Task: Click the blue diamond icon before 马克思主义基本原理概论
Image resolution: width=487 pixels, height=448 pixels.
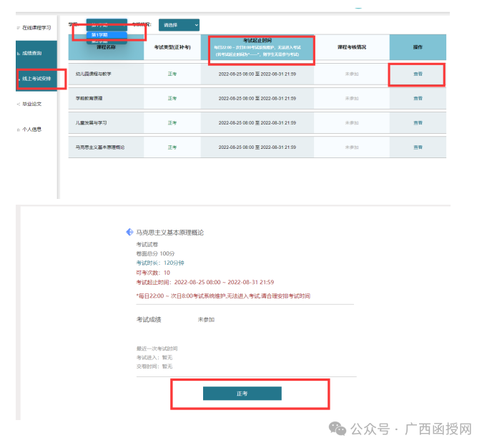Action: coord(129,232)
